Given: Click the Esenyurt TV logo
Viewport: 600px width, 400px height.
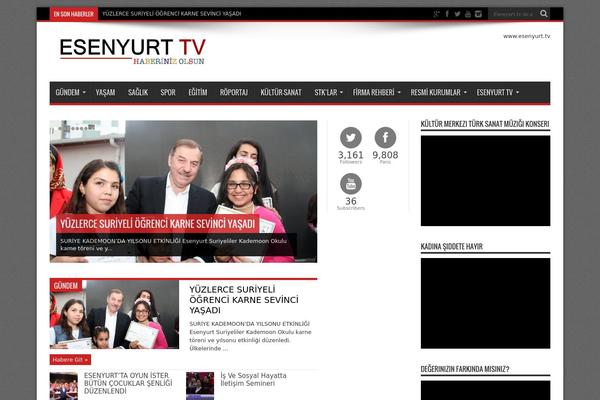Looking at the screenshot, I should coord(132,51).
